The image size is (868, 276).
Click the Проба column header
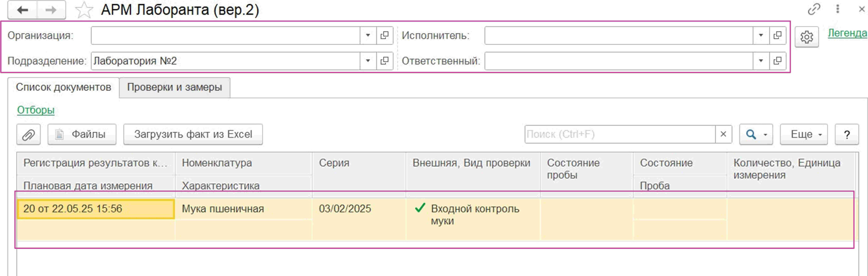click(x=680, y=186)
